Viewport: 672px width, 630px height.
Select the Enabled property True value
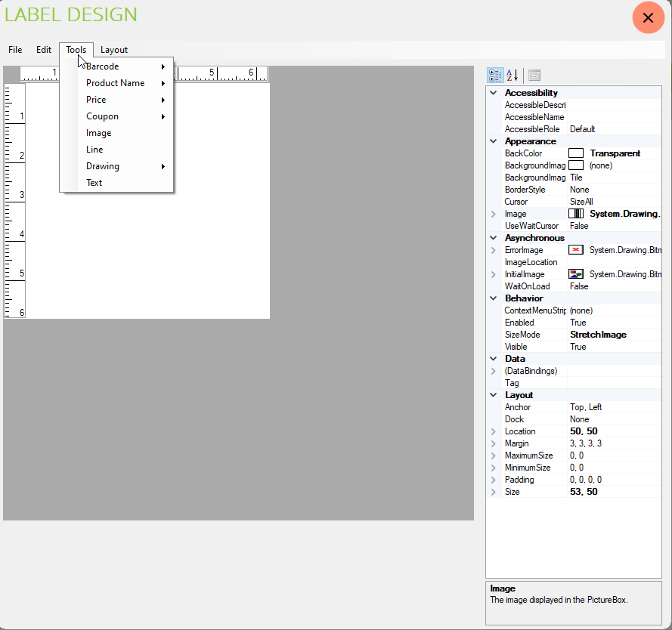click(578, 323)
